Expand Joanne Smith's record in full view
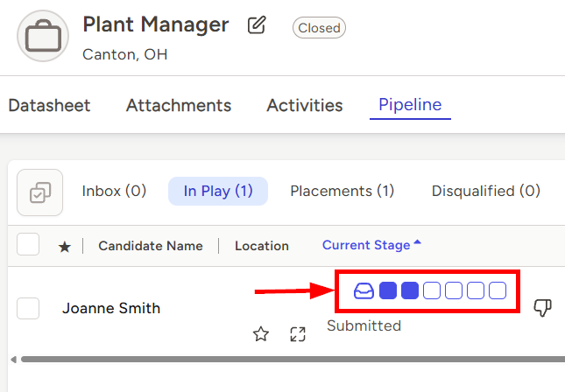Image resolution: width=565 pixels, height=392 pixels. (298, 333)
